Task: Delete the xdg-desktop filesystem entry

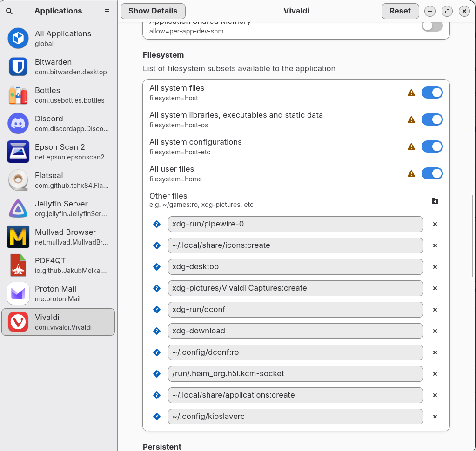Action: (x=435, y=267)
